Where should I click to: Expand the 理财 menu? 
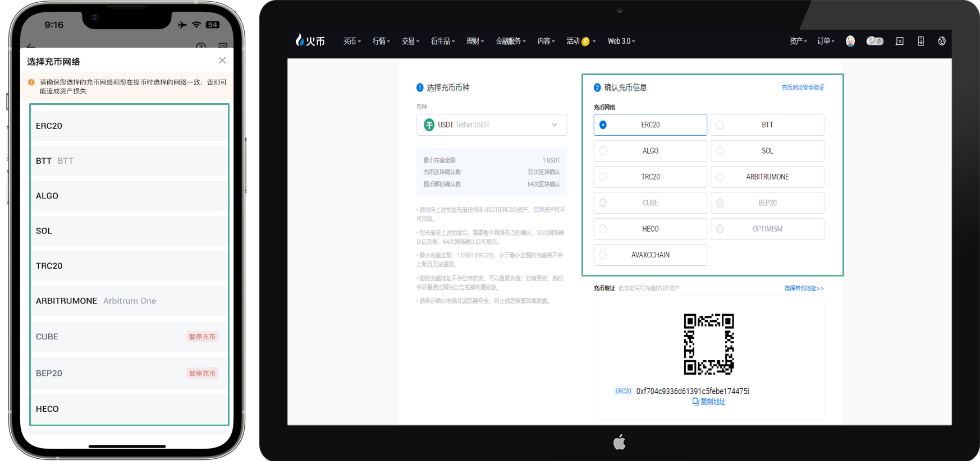(x=475, y=41)
